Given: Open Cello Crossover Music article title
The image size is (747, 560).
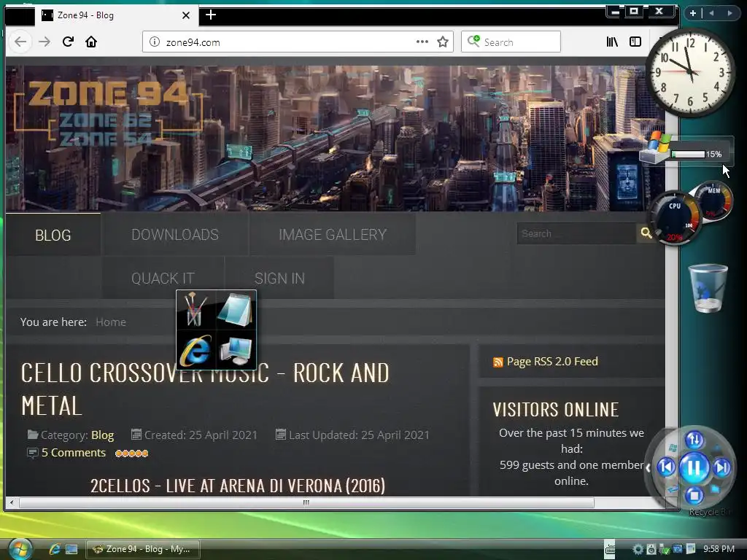Looking at the screenshot, I should pos(205,389).
